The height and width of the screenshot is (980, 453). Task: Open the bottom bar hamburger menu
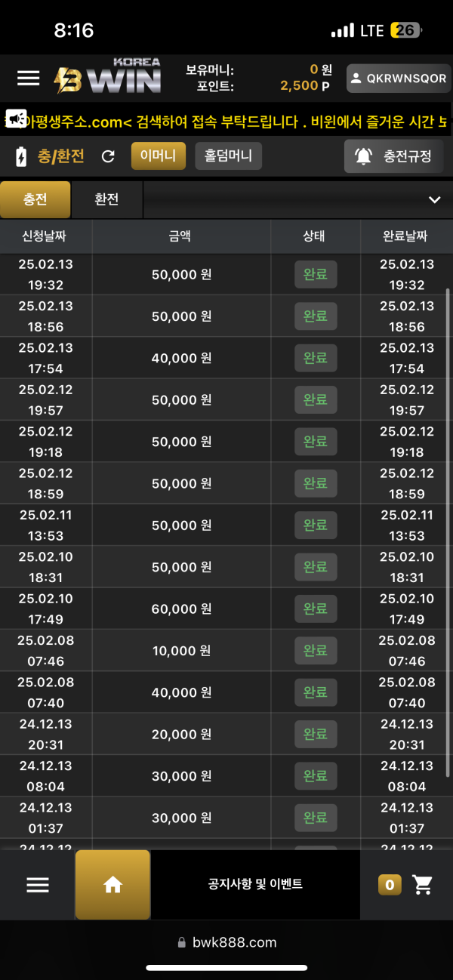[x=38, y=885]
